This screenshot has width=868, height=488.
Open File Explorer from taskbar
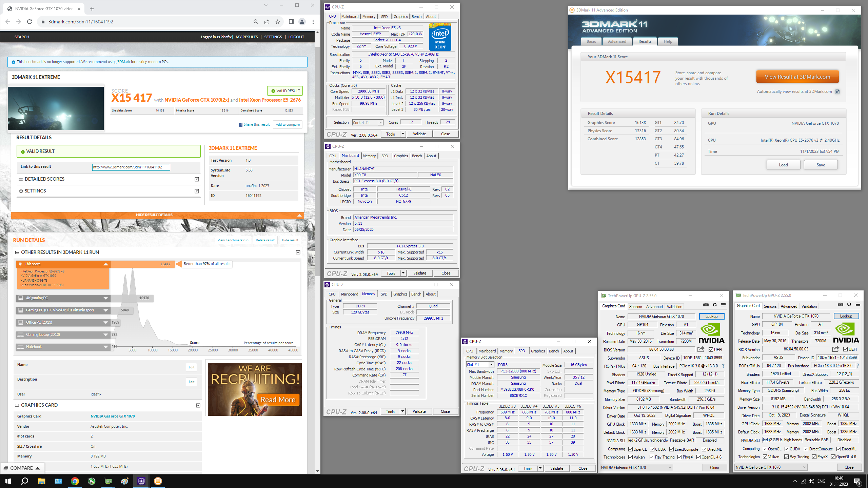point(41,481)
